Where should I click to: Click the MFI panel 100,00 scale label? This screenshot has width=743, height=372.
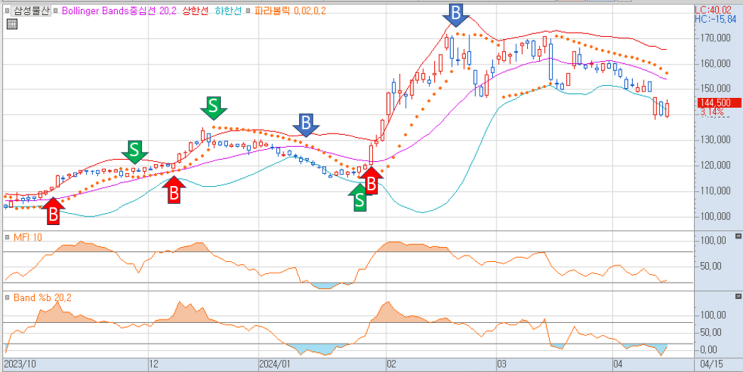714,241
